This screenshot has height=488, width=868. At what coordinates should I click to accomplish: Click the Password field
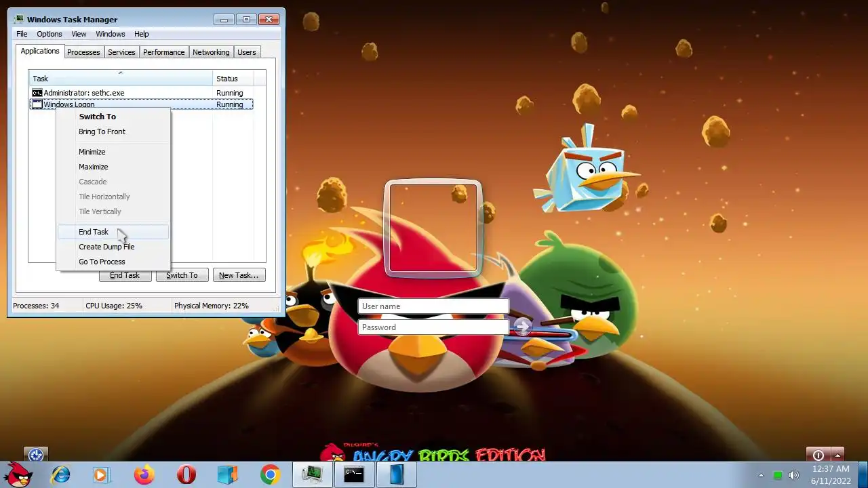433,327
